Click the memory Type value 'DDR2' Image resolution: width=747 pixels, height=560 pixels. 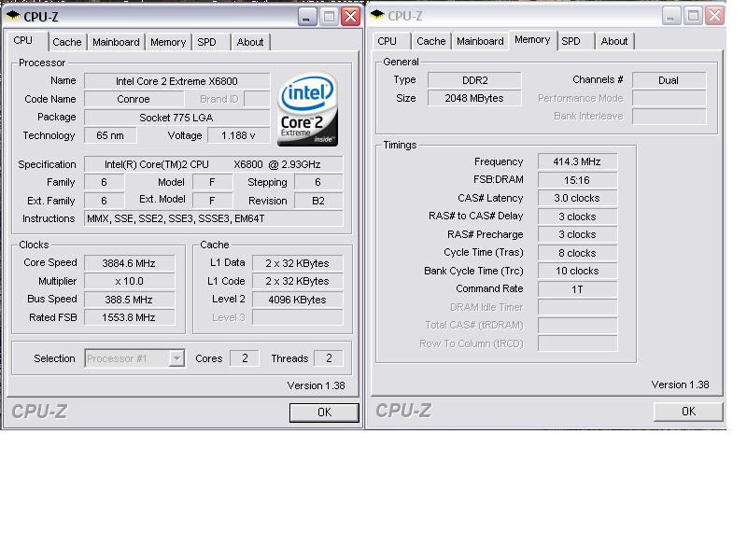[474, 80]
